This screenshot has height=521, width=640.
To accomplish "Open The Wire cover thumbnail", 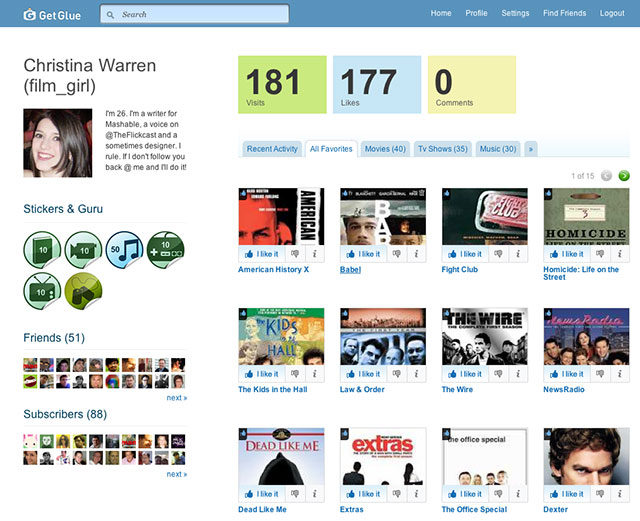I will tap(485, 336).
